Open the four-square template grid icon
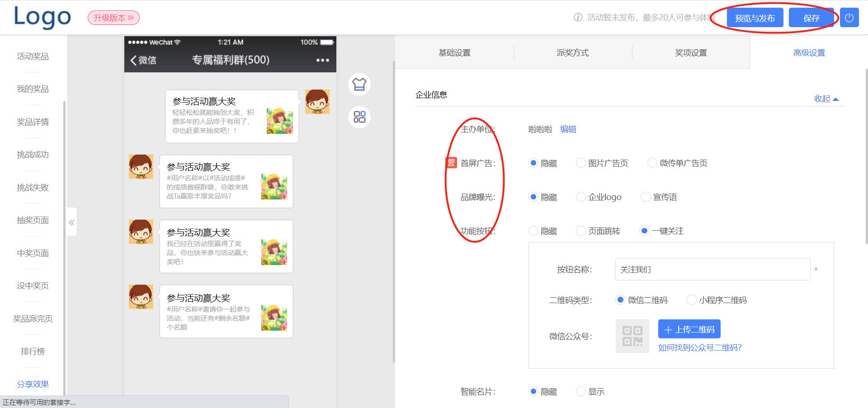The height and width of the screenshot is (408, 868). (359, 117)
